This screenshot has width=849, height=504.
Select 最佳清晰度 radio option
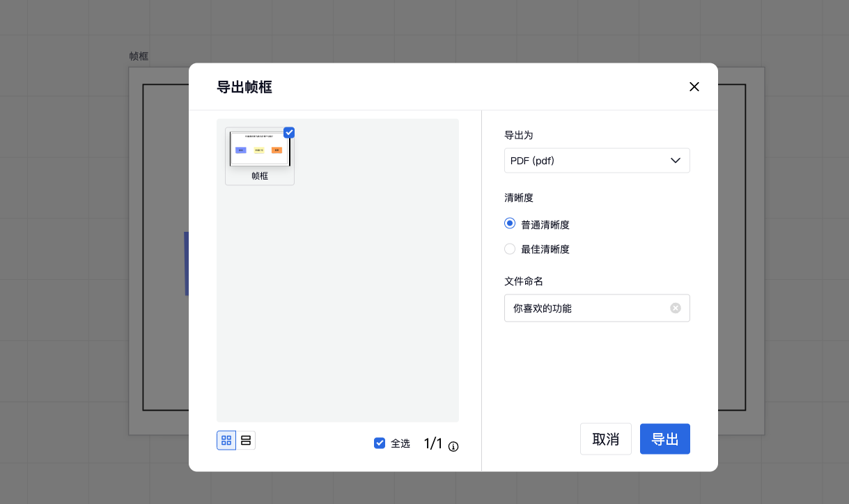(510, 249)
